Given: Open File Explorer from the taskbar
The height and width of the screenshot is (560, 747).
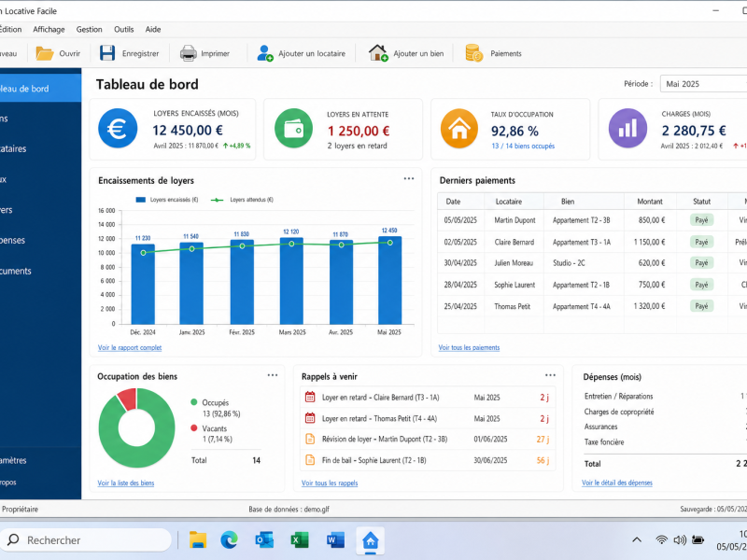Looking at the screenshot, I should [x=198, y=540].
